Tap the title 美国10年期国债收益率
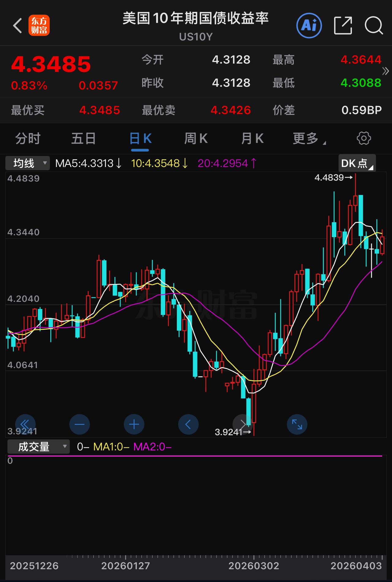The height and width of the screenshot is (582, 392). point(196,18)
